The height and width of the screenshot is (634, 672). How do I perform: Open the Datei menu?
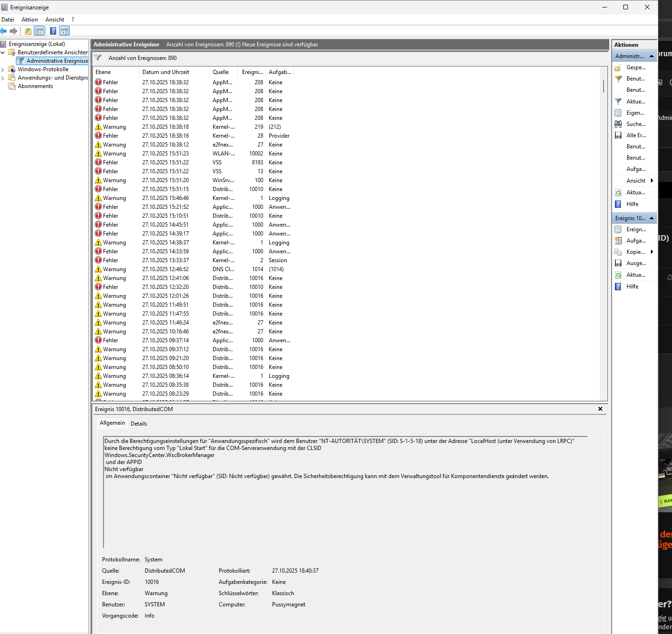click(x=8, y=20)
